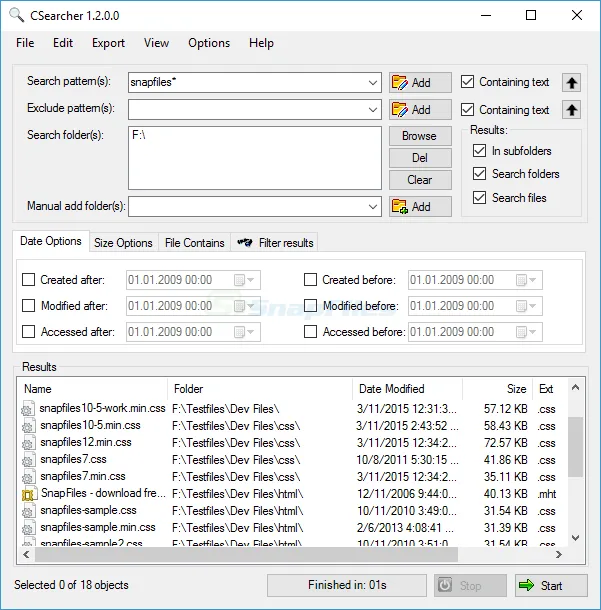Click Add button for Manual add folder

click(420, 206)
